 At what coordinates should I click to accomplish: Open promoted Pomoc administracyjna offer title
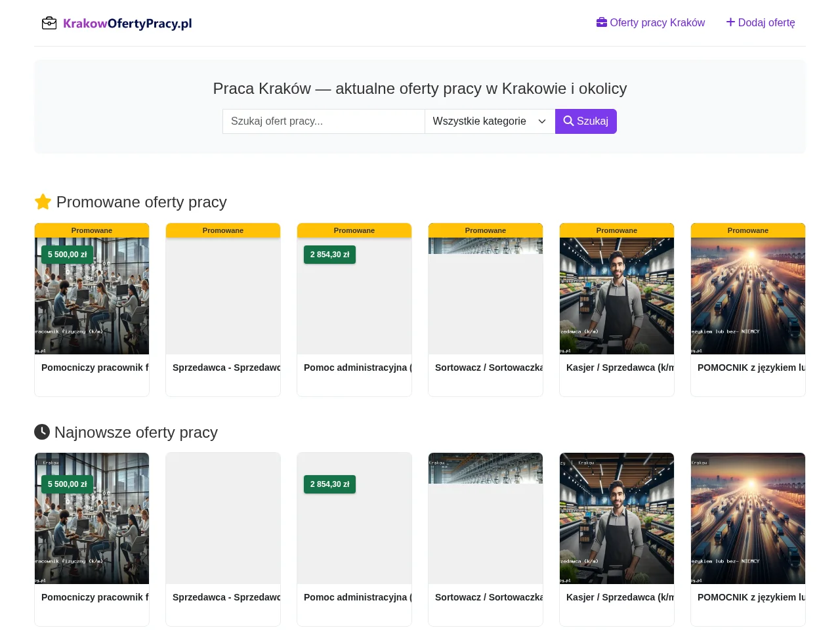tap(358, 367)
